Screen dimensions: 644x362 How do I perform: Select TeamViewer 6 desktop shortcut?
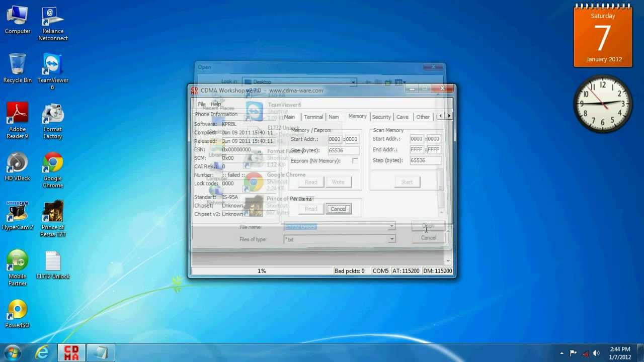(53, 72)
